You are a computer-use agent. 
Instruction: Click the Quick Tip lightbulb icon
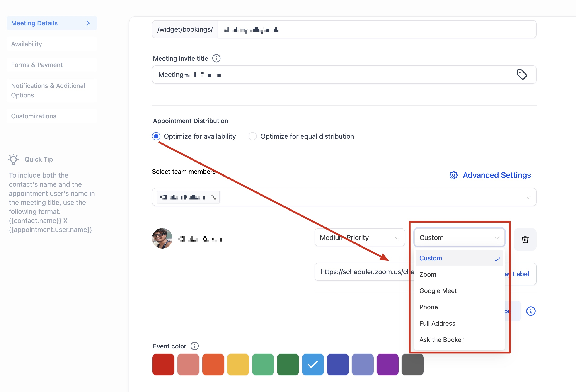13,159
